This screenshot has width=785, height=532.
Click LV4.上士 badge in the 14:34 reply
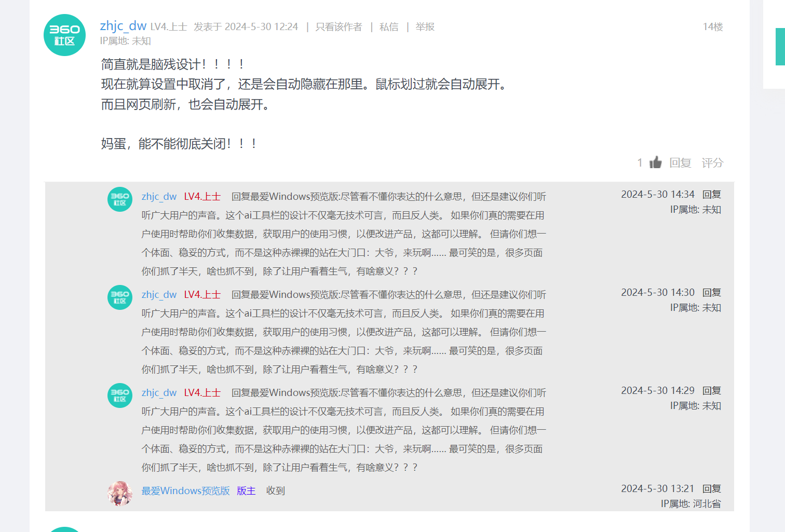(202, 197)
